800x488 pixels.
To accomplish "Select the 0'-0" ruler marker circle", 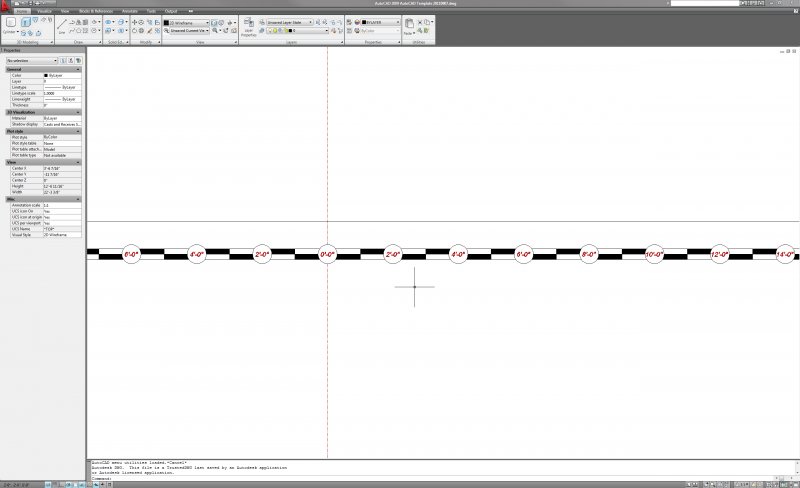I will (x=328, y=254).
